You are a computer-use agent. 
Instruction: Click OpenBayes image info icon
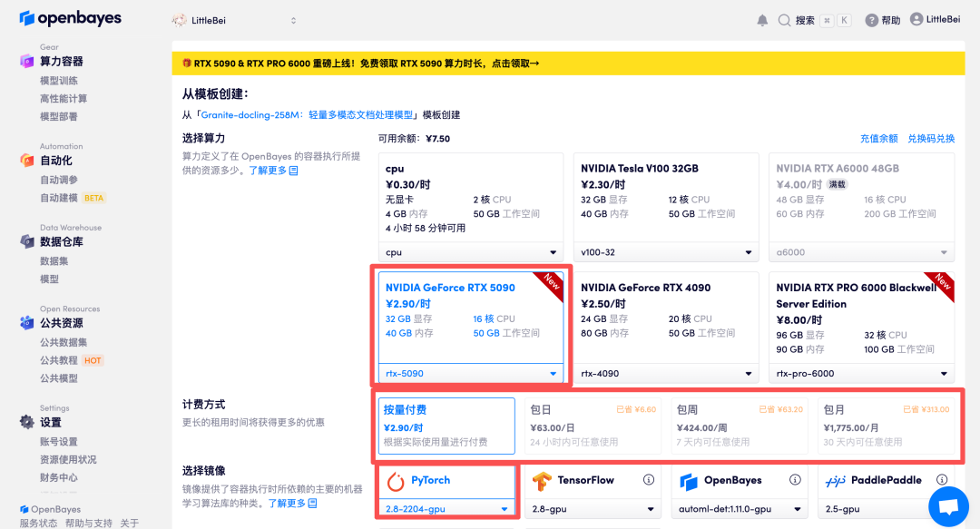pyautogui.click(x=795, y=480)
